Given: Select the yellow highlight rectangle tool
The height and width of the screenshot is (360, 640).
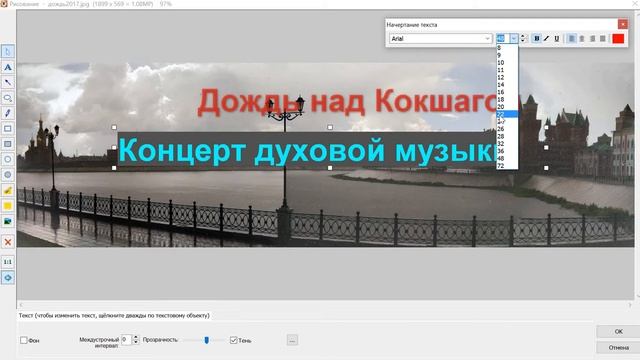Looking at the screenshot, I should (x=8, y=206).
